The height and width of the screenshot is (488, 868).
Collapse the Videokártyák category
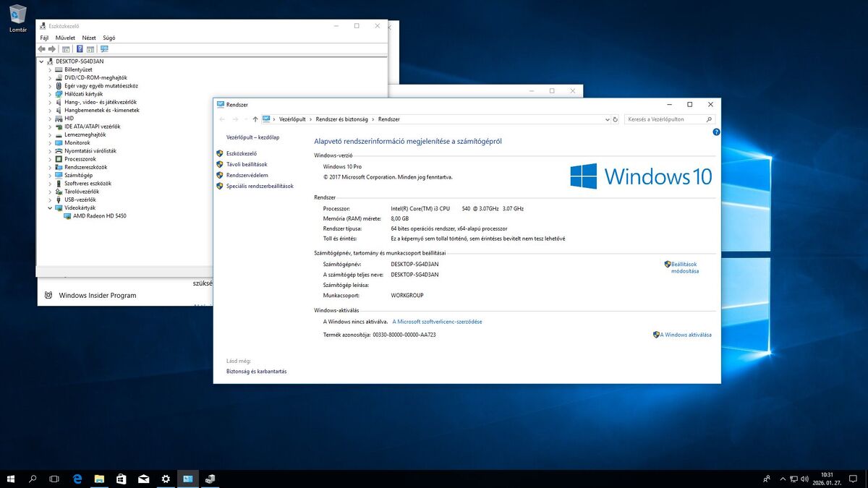pos(50,207)
